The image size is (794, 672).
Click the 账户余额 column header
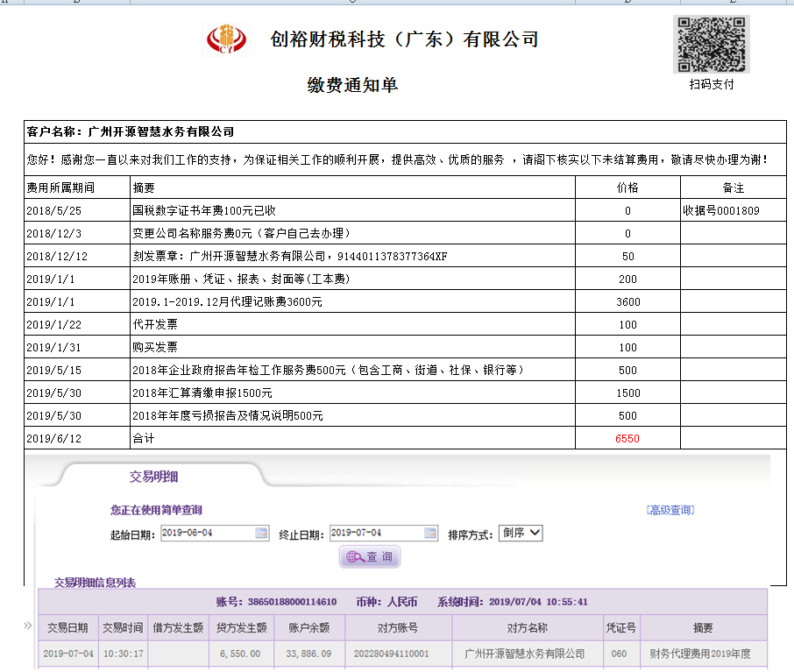(308, 627)
